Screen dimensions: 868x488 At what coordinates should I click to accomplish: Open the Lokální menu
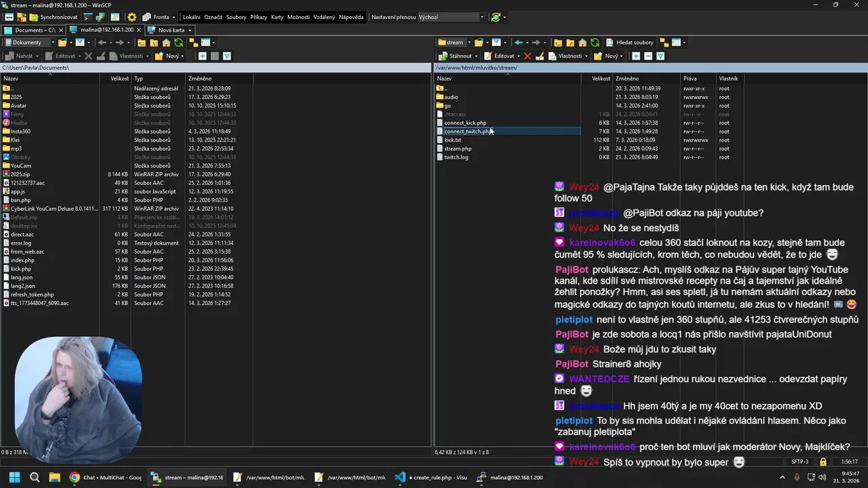(192, 17)
